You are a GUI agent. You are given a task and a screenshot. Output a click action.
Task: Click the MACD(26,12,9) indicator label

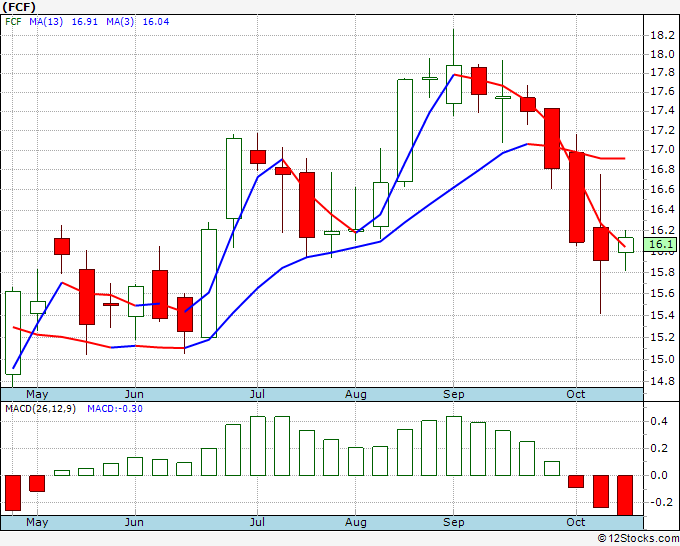pos(40,409)
